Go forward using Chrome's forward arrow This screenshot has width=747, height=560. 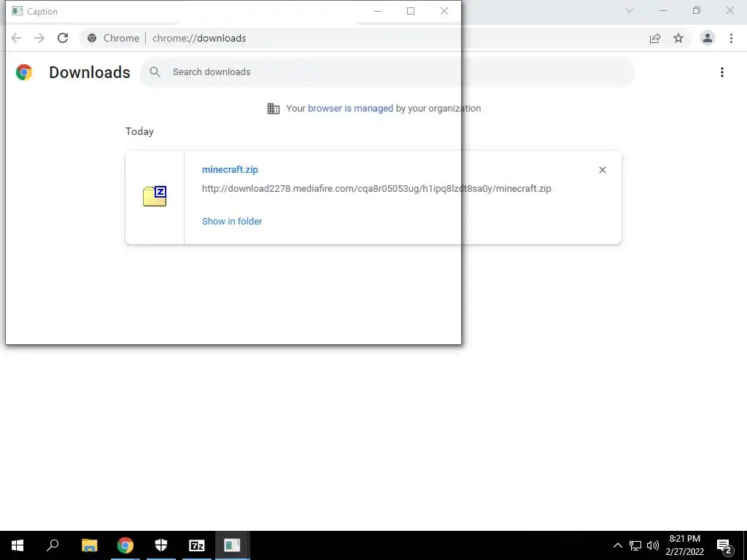pos(39,38)
